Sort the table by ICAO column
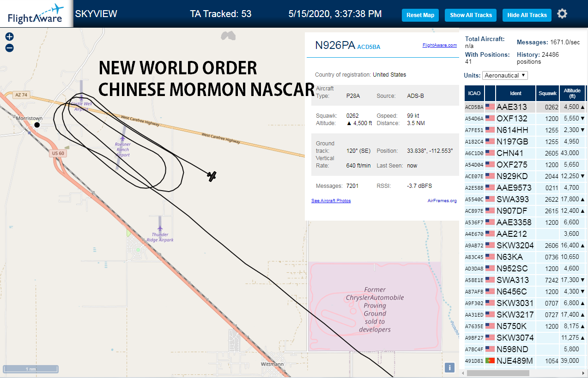Screen dimensions: 588x378 pos(474,93)
